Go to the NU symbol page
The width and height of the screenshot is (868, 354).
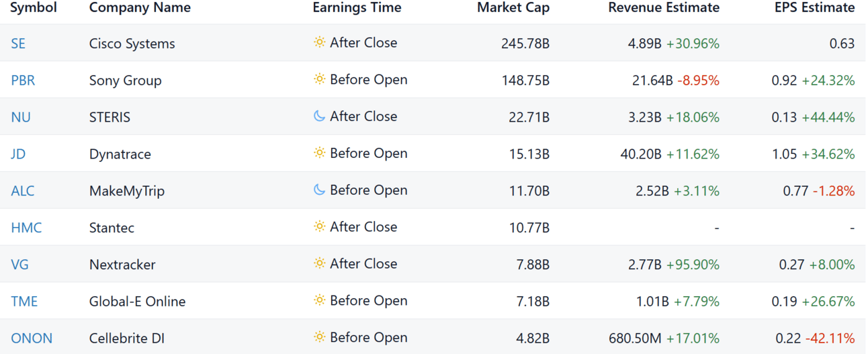coord(21,118)
